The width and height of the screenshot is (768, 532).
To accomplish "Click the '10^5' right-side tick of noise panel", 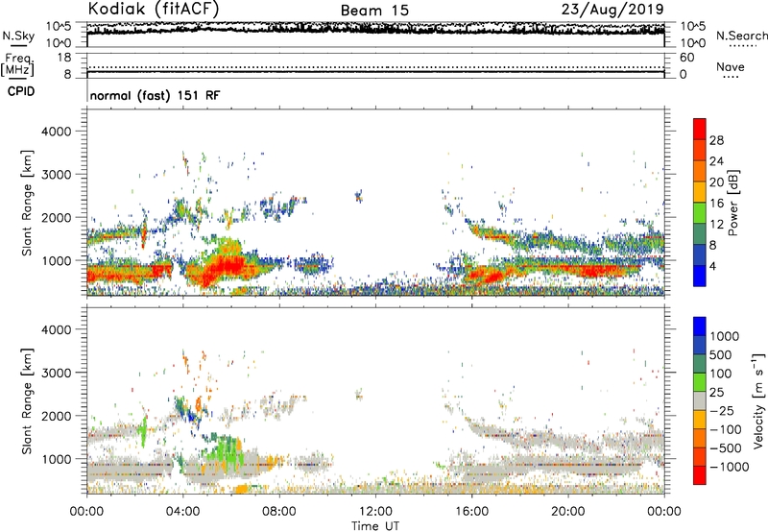I will [x=693, y=26].
